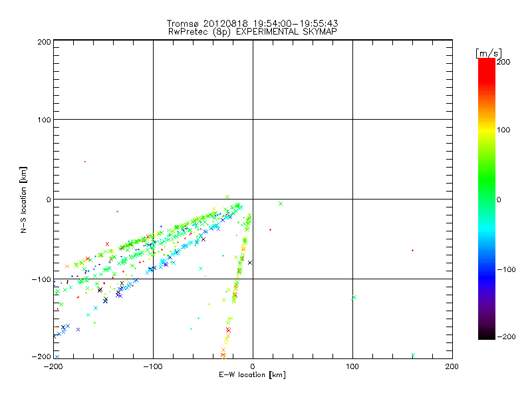Click the x-axis tick label '0'
The width and height of the screenshot is (532, 399).
(253, 366)
